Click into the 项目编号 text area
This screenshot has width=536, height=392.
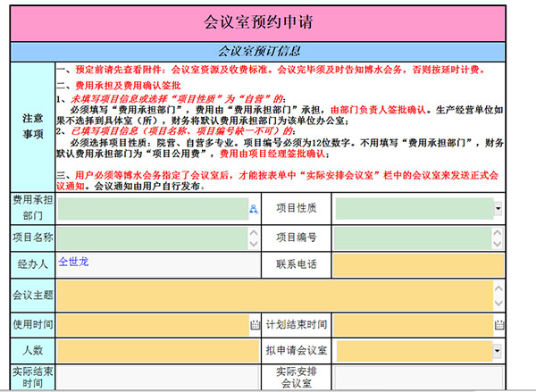[413, 238]
